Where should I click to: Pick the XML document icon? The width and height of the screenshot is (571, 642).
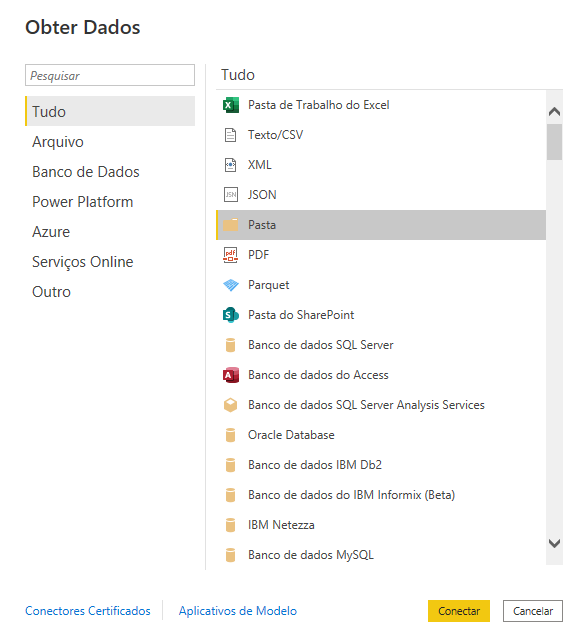point(230,165)
